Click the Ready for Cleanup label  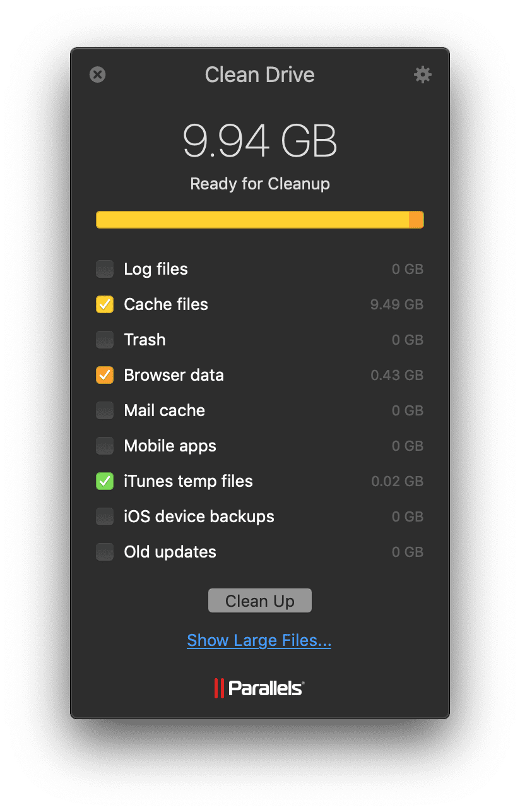tap(259, 183)
